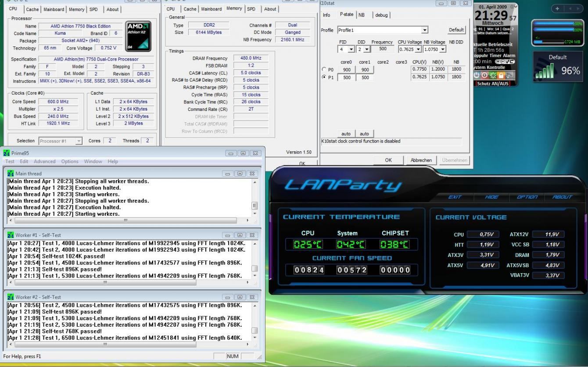The image size is (588, 367).
Task: Click the orange padlock lock icon in gadget
Action: 501,75
